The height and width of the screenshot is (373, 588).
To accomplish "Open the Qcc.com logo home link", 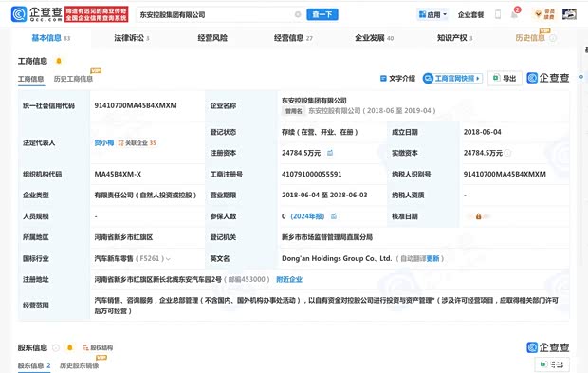I will click(36, 14).
